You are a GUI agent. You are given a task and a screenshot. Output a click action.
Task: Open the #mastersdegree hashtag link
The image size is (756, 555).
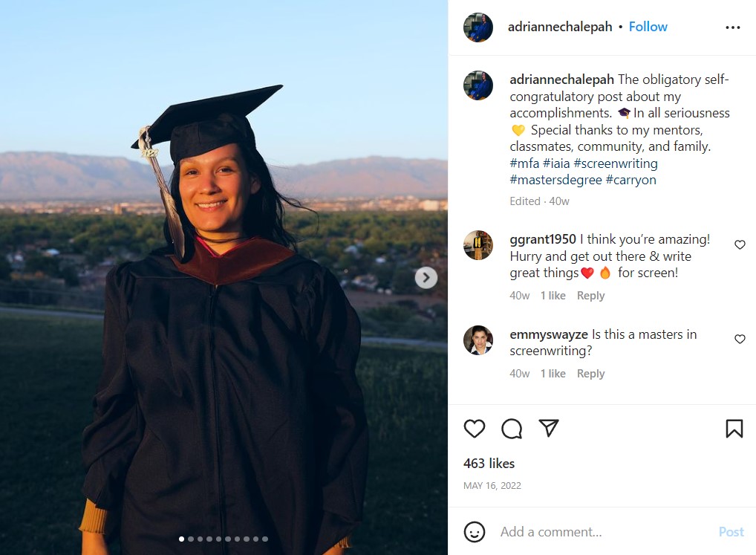click(555, 180)
